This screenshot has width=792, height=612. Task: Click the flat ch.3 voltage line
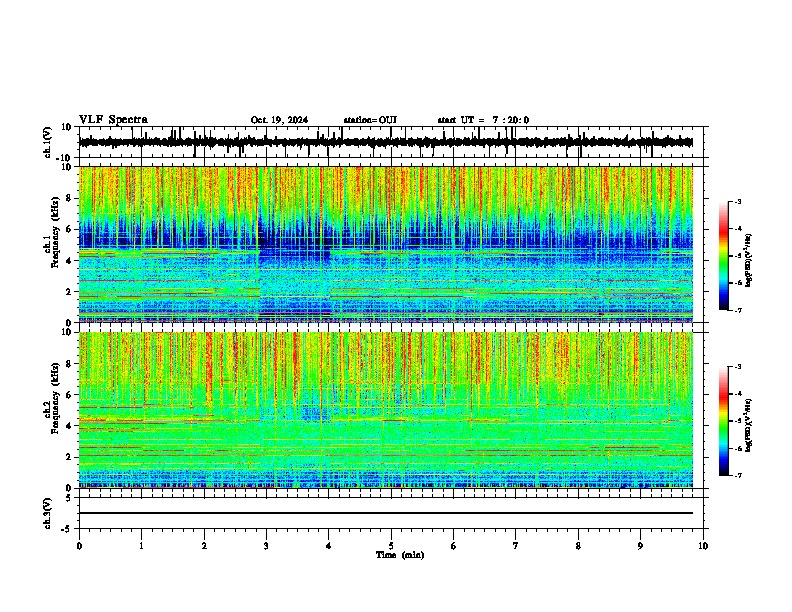(385, 513)
